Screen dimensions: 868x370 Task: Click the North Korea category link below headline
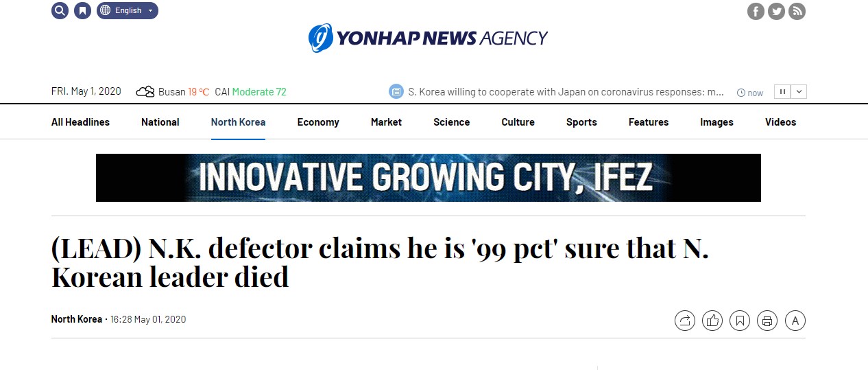pyautogui.click(x=76, y=319)
